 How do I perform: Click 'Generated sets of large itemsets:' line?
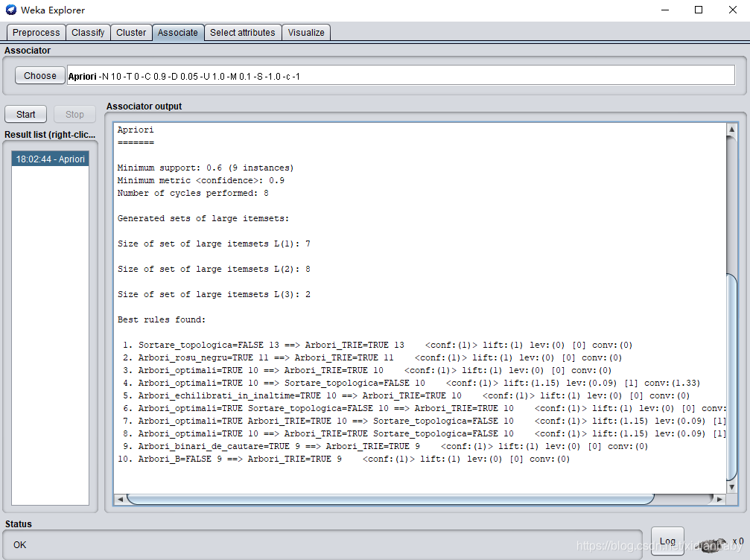(x=203, y=218)
